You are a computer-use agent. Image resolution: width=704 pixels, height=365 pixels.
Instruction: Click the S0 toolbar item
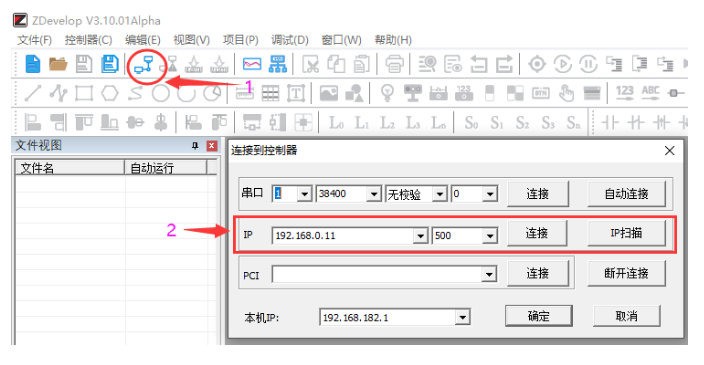pyautogui.click(x=471, y=122)
